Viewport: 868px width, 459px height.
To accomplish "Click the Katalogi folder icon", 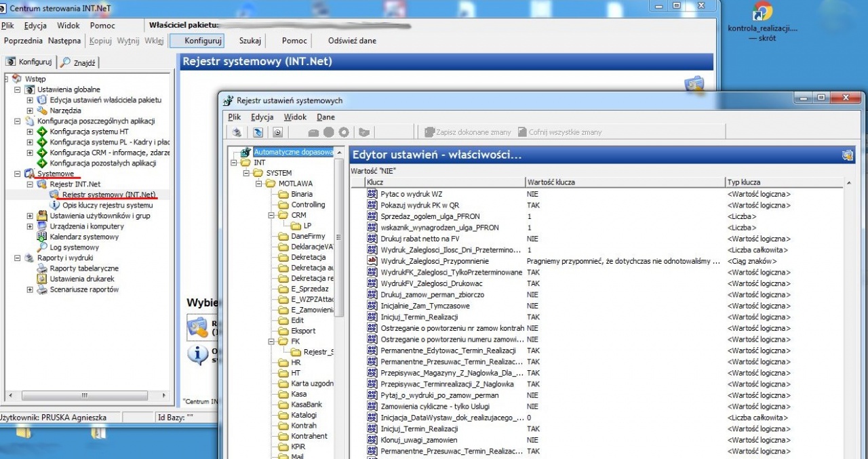I will [x=283, y=415].
